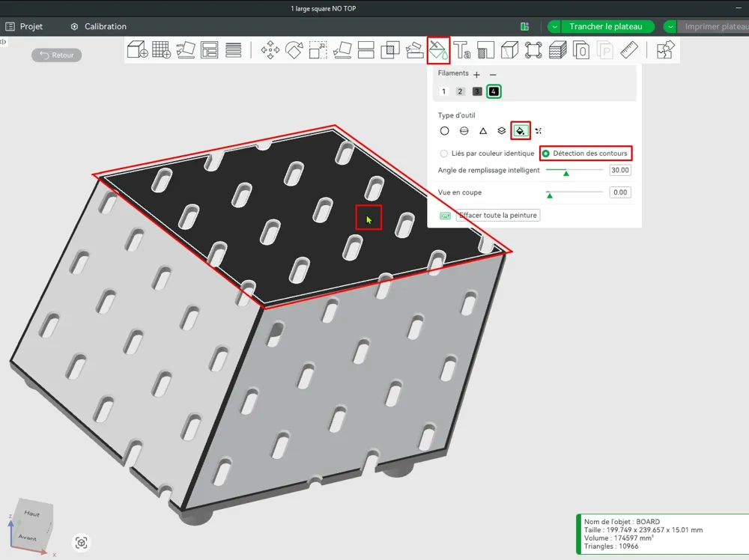Viewport: 749px width, 560px height.
Task: Add a filament with the plus button
Action: (x=476, y=74)
